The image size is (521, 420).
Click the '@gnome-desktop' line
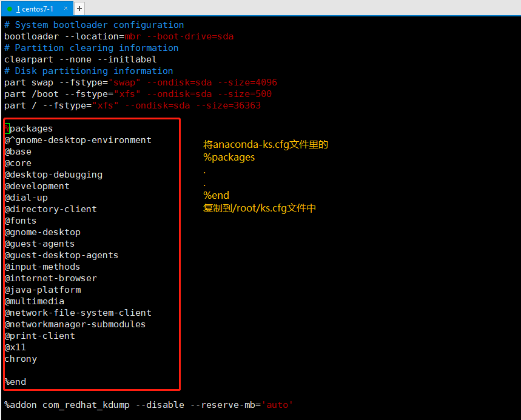coord(42,232)
